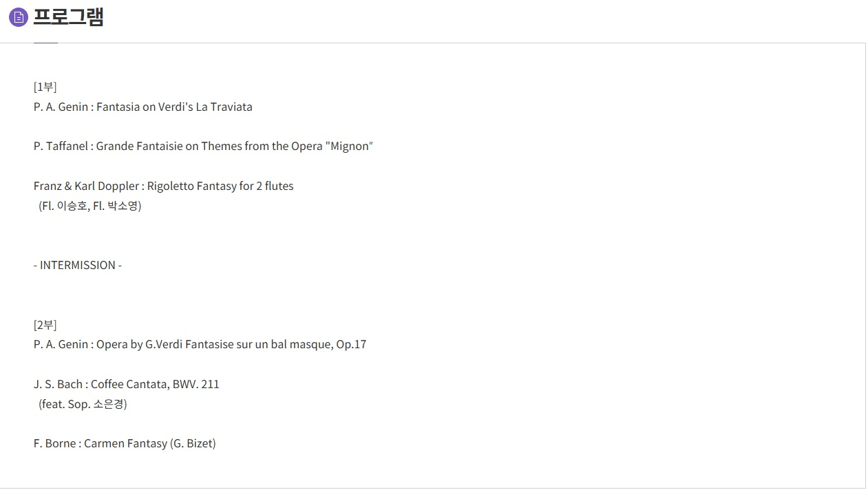Click the Genin bal masque Op.17 line
This screenshot has height=490, width=868.
tap(200, 344)
